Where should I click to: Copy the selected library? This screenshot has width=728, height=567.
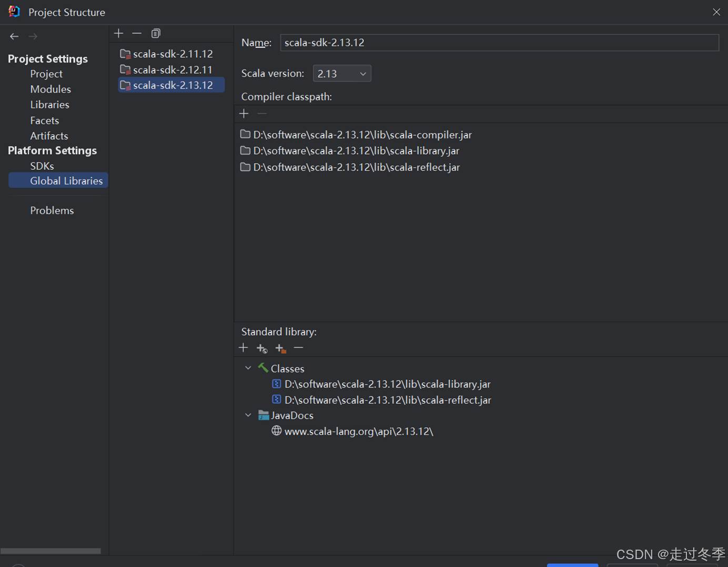156,33
